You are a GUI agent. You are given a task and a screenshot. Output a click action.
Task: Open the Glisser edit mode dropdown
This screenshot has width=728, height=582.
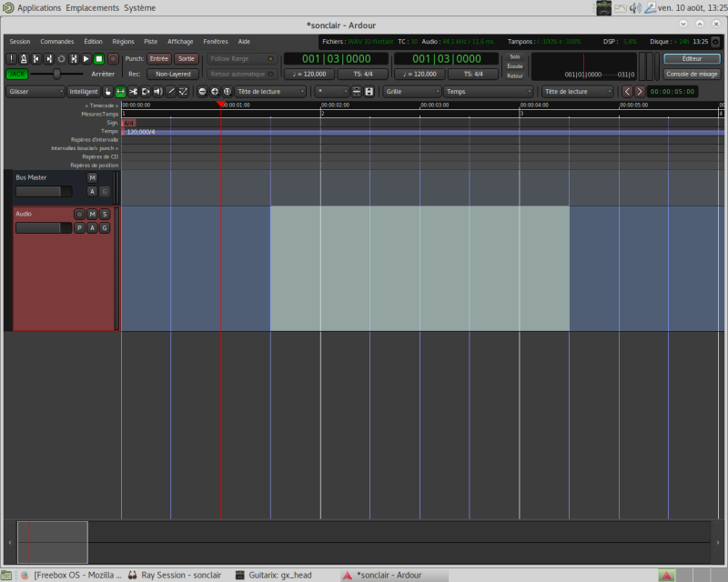point(35,92)
